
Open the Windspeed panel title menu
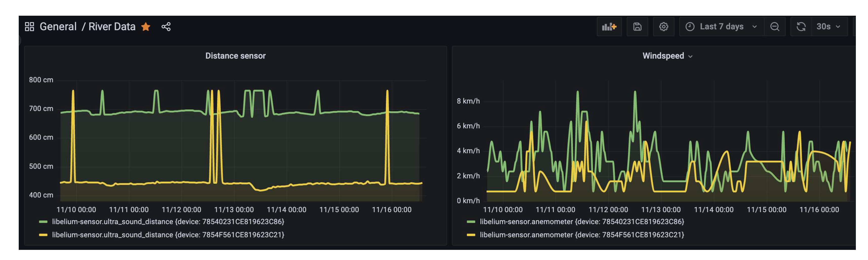pyautogui.click(x=667, y=56)
